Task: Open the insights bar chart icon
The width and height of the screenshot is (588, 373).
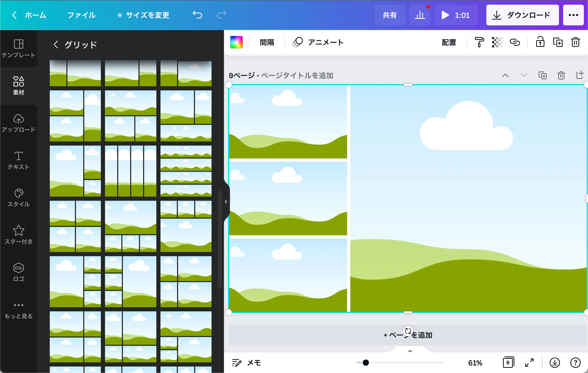Action: click(420, 15)
